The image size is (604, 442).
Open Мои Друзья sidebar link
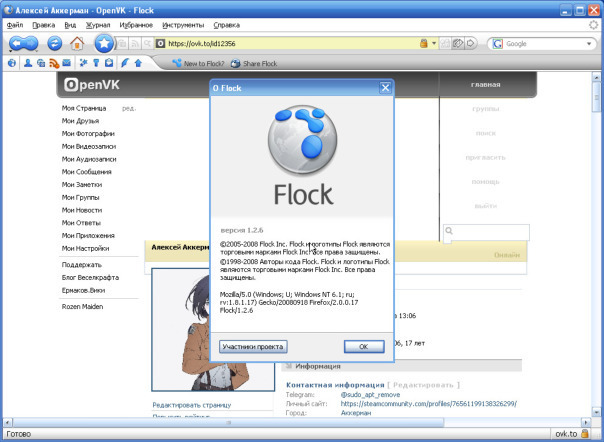click(x=81, y=121)
